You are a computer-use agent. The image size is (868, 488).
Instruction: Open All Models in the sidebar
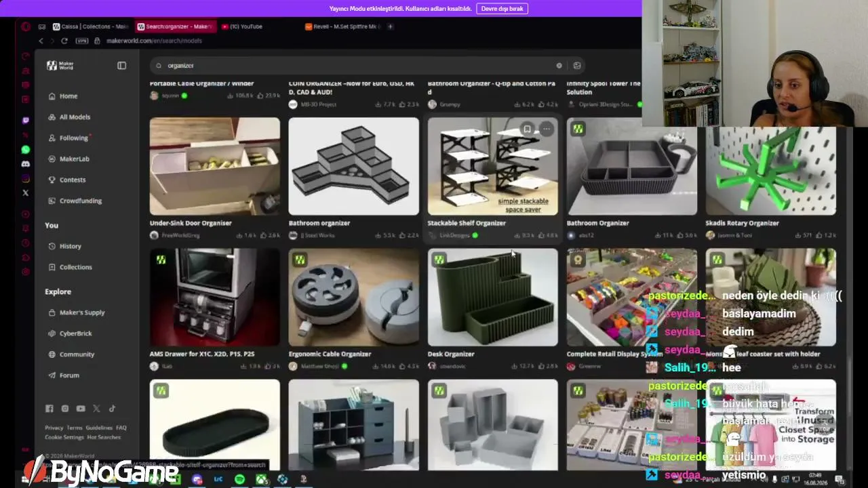(75, 117)
